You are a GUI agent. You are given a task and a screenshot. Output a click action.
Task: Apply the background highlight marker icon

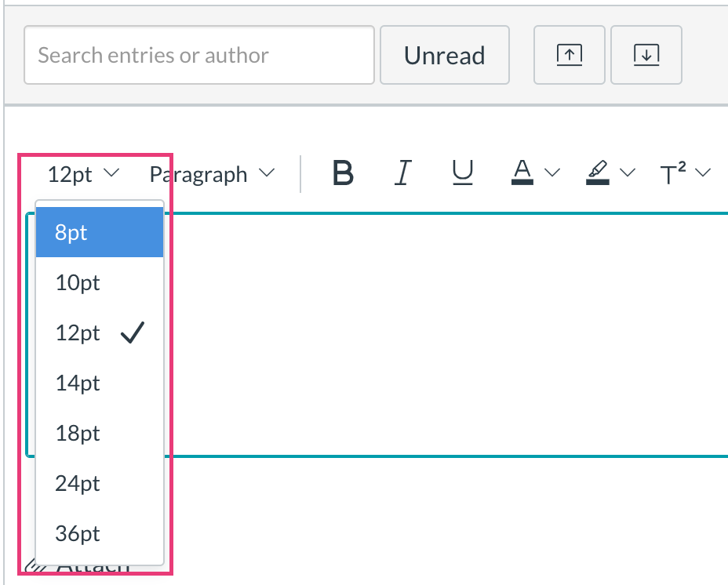598,173
